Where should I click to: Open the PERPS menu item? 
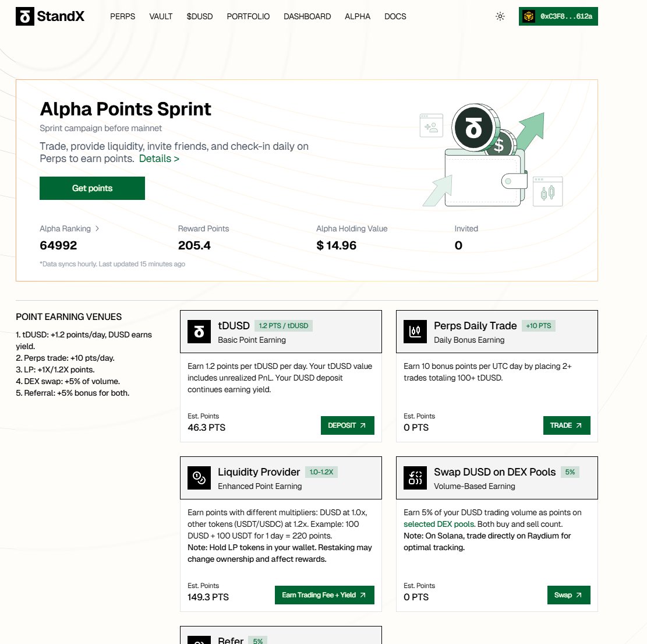coord(122,16)
